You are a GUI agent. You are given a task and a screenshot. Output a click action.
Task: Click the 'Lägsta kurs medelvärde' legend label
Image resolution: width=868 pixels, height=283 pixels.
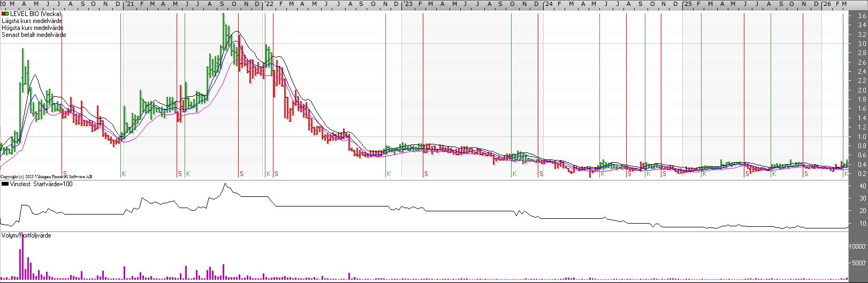(x=32, y=21)
